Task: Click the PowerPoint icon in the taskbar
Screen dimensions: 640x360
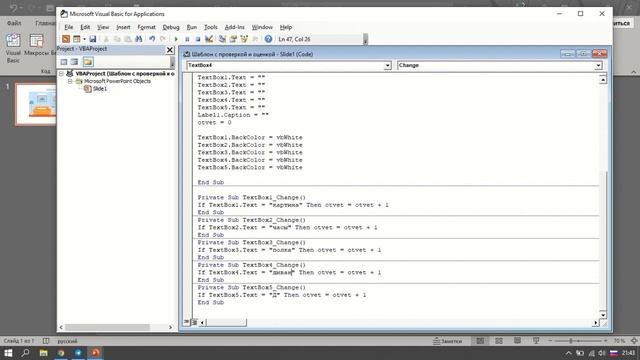Action: [x=96, y=353]
